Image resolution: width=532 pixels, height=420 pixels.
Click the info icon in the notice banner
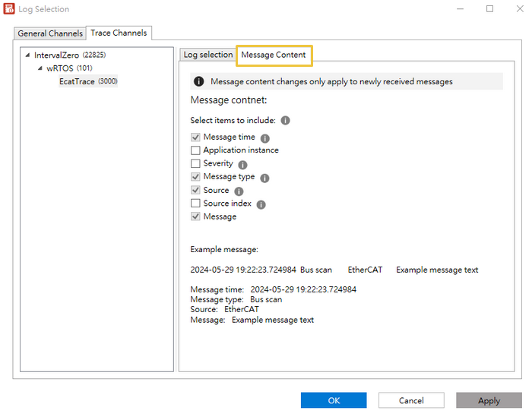point(198,81)
